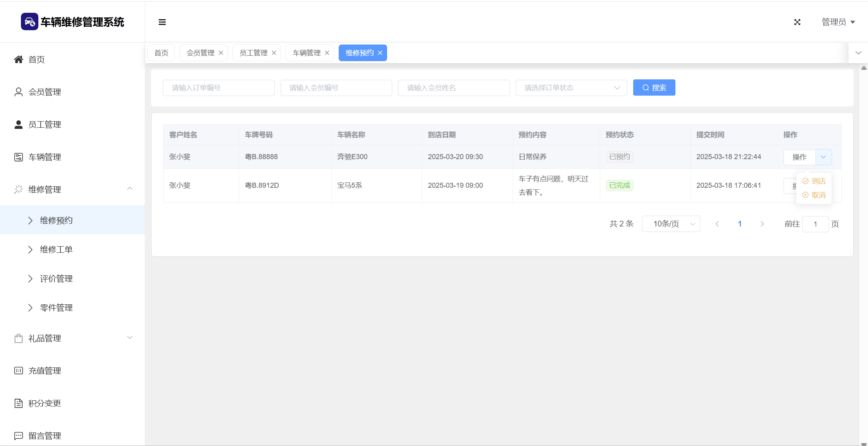
Task: Open 积分变更 in the sidebar
Action: (x=45, y=403)
